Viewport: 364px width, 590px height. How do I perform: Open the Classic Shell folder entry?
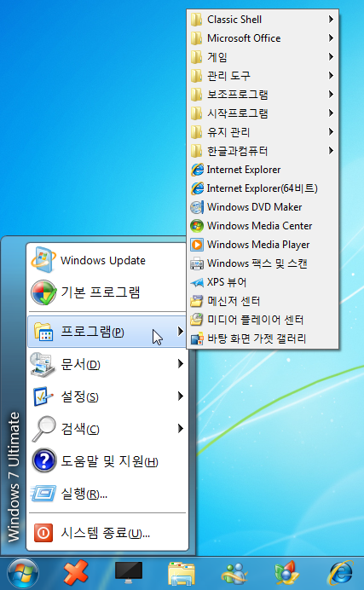click(263, 20)
